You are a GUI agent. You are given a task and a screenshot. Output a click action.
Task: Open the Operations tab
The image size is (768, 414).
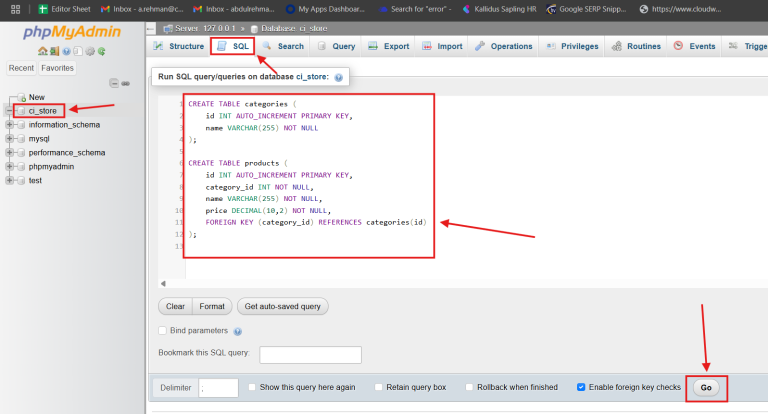click(504, 46)
